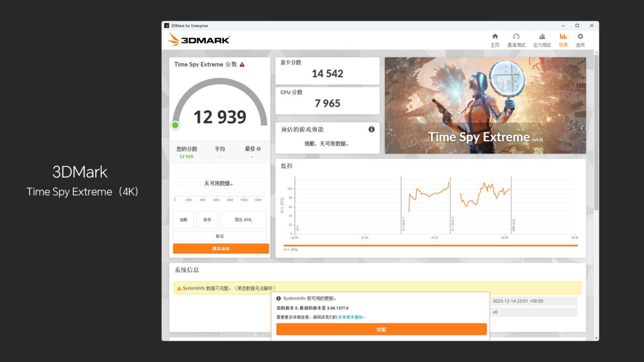Click the date 2025-12-14 23:01 +08:00
The height and width of the screenshot is (362, 644).
(x=518, y=301)
